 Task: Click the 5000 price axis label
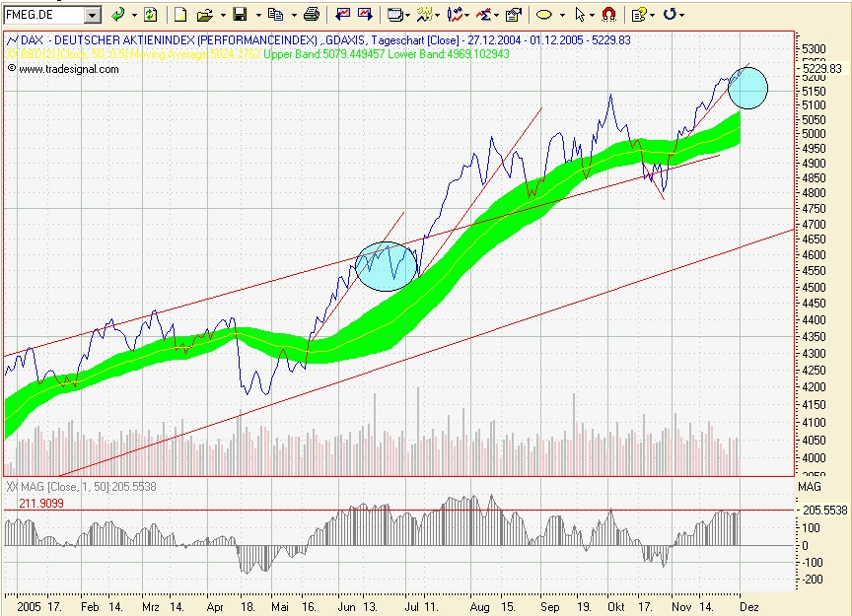pos(814,134)
